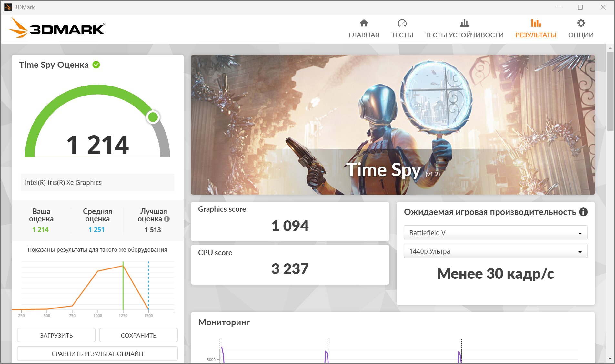The image size is (615, 364).
Task: Click the Средняя оценка value 1 251
Action: tap(97, 230)
